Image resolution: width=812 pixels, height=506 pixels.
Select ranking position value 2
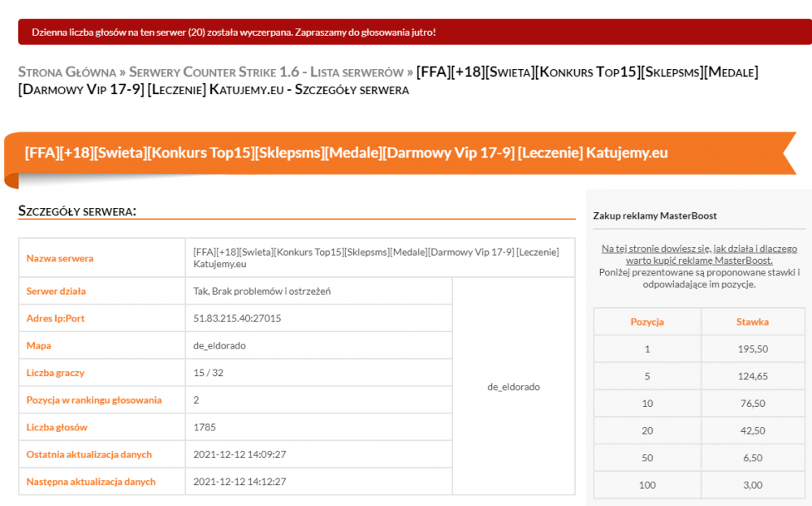197,400
